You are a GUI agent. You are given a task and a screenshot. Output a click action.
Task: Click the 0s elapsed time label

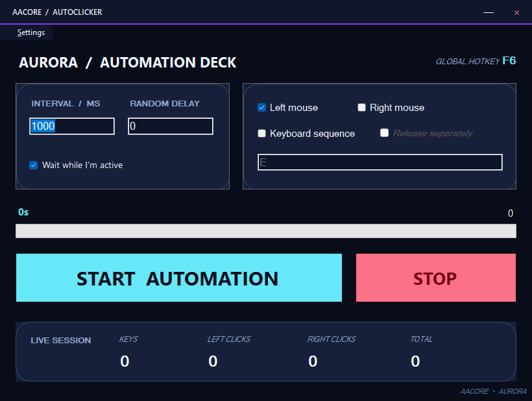23,212
